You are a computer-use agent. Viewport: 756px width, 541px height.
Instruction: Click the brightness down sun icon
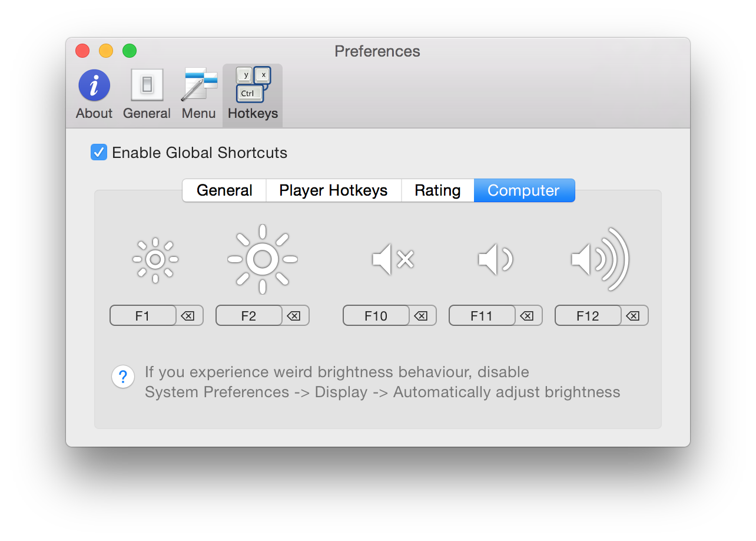155,259
